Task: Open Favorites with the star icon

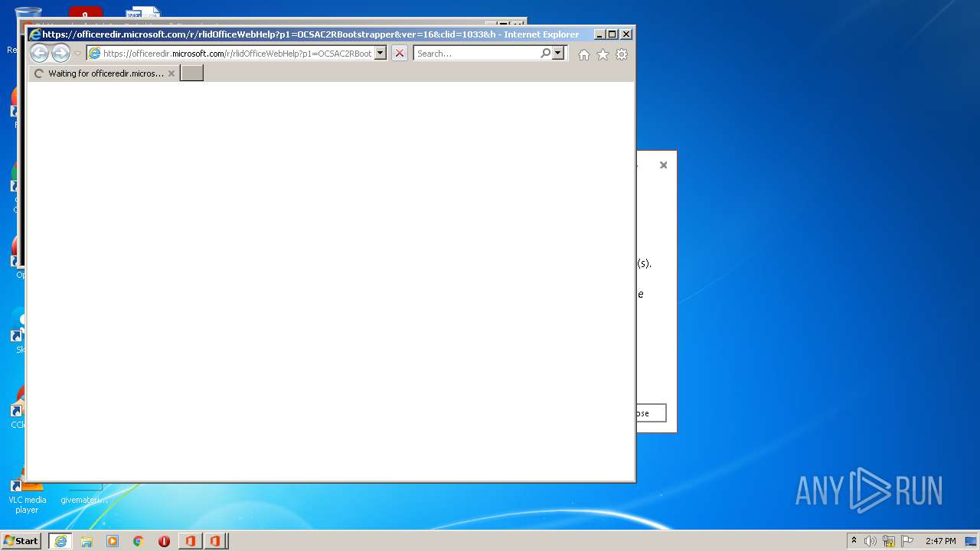Action: click(603, 54)
